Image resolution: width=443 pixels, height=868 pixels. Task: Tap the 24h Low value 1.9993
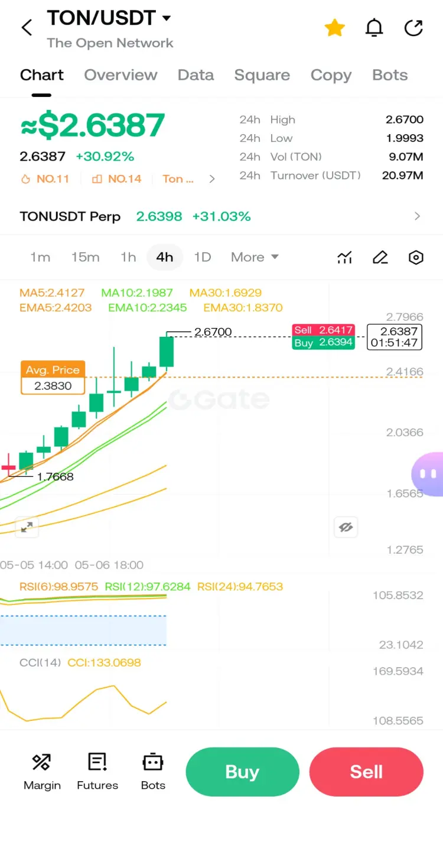coord(405,138)
